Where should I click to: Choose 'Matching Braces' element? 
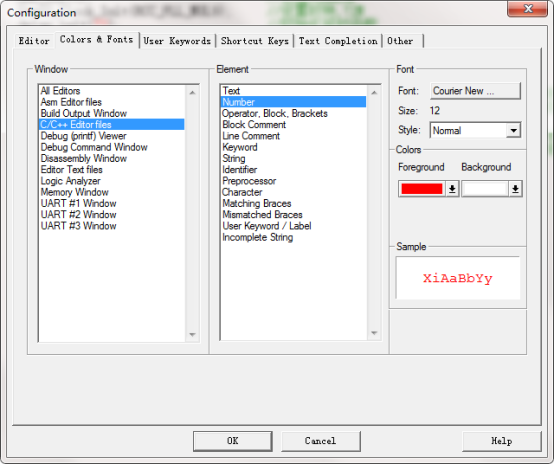pyautogui.click(x=293, y=204)
